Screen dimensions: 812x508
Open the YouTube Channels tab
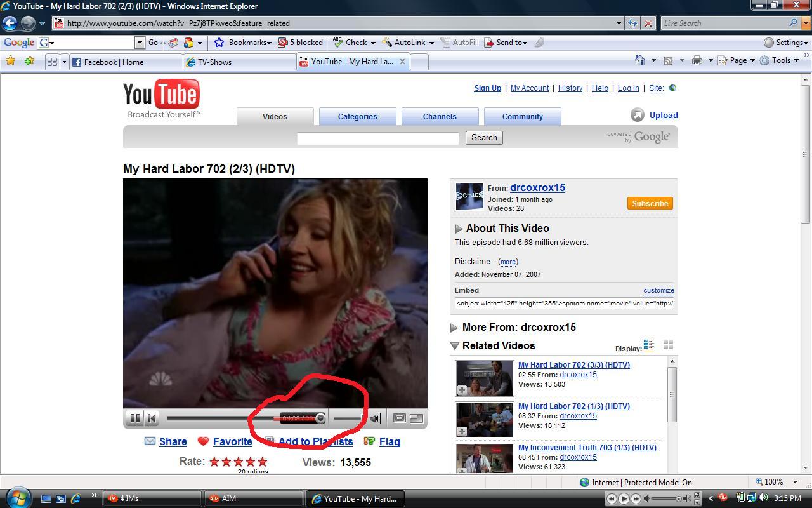[x=440, y=117]
